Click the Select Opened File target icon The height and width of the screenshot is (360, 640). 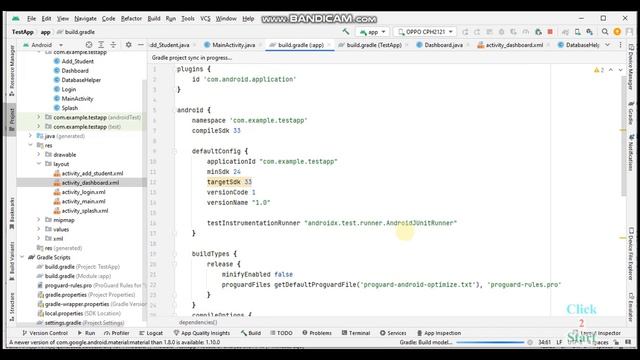click(89, 44)
